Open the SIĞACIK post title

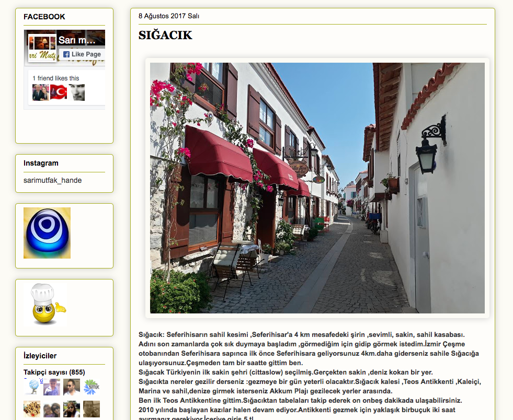tap(165, 36)
